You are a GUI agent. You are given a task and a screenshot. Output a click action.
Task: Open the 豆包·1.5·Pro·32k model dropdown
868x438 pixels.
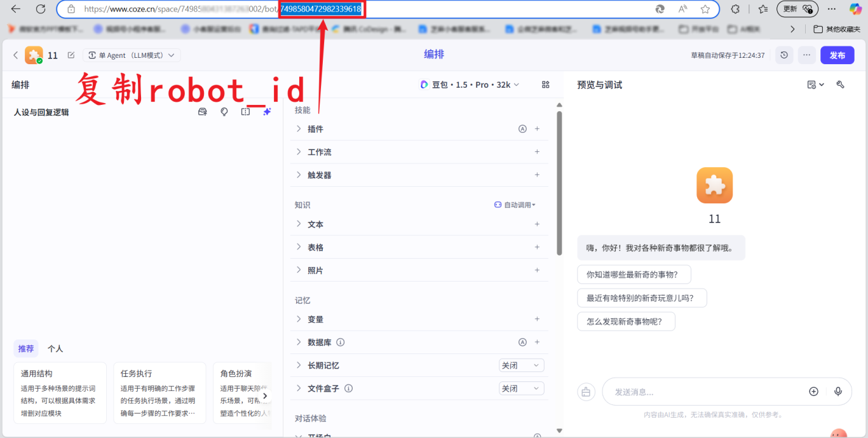point(470,85)
